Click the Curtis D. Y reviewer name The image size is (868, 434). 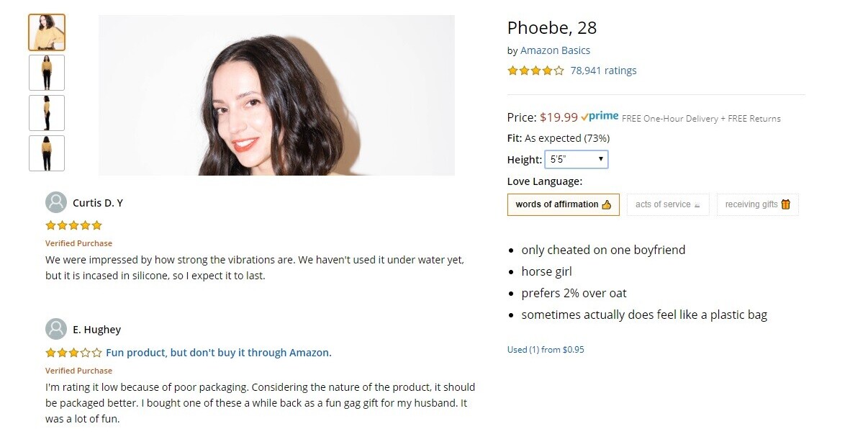point(98,203)
